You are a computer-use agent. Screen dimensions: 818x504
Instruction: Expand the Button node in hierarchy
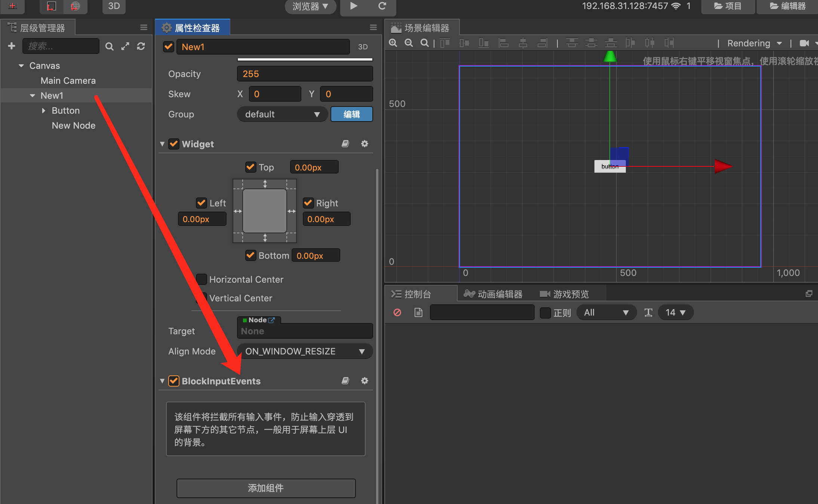(x=44, y=111)
